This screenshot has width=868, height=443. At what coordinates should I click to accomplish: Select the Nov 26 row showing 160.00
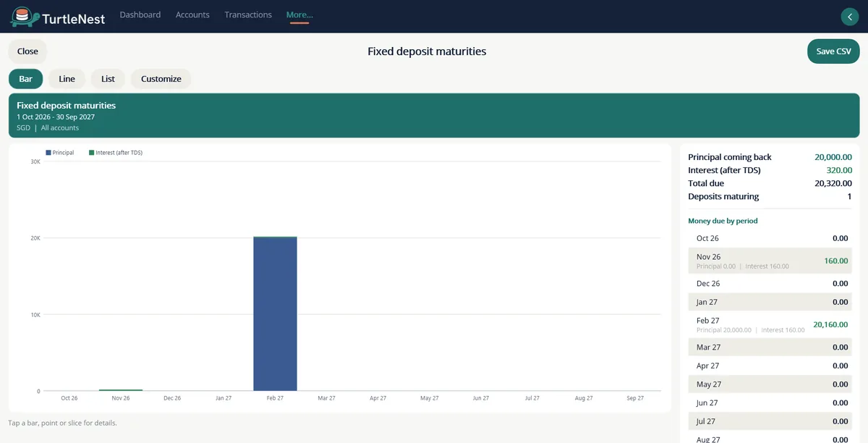coord(770,261)
